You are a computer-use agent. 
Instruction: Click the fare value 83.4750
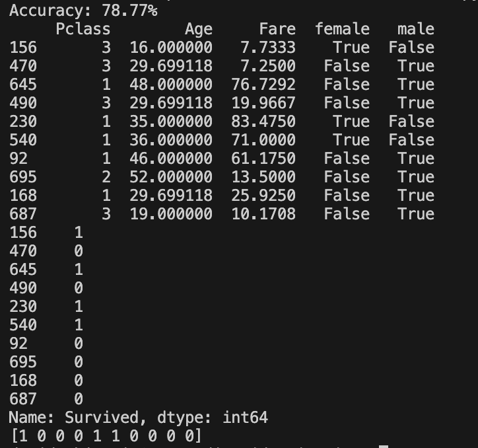(263, 122)
